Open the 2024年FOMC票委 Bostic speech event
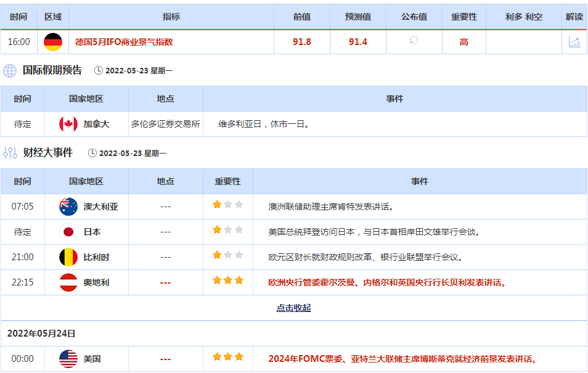 point(402,359)
